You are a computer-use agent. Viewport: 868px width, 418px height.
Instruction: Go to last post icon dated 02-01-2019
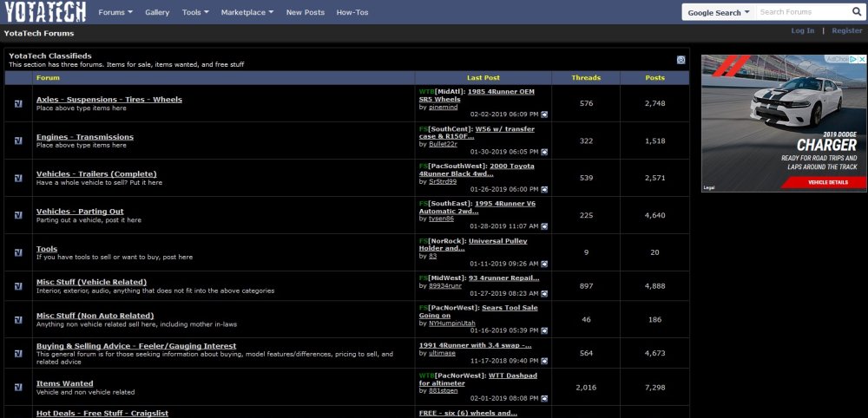(x=544, y=398)
